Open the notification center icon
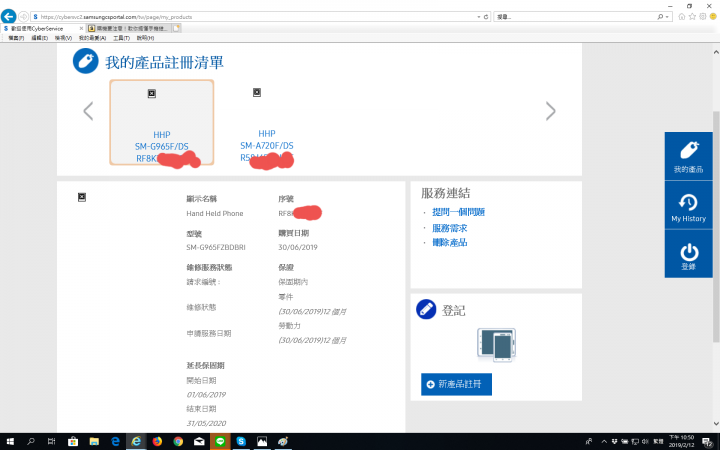The image size is (720, 450). click(x=708, y=442)
